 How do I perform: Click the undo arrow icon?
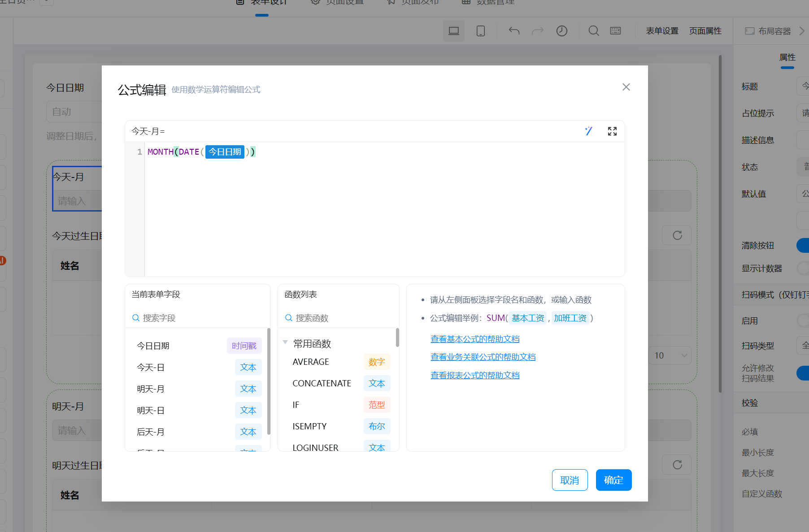pos(514,31)
